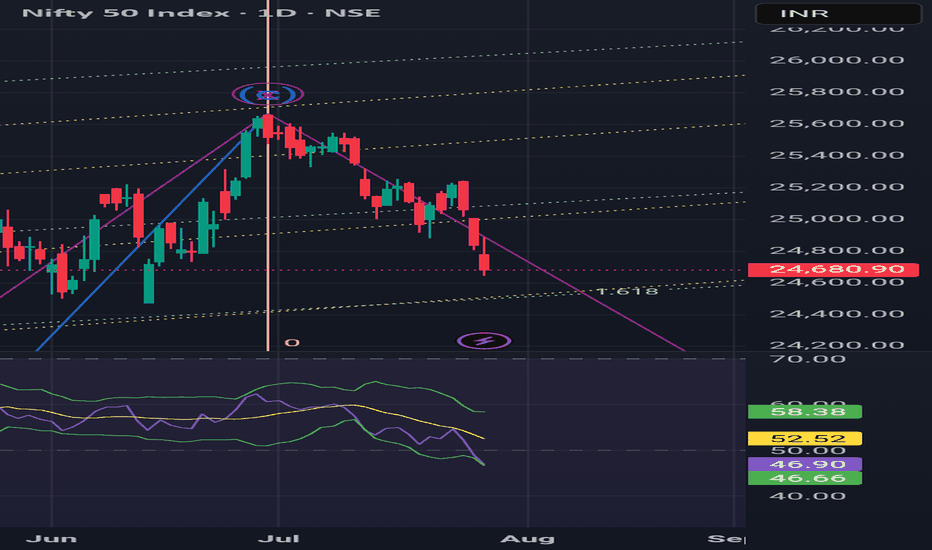Click the 25,000.00 price axis label
The image size is (932, 550).
[837, 218]
